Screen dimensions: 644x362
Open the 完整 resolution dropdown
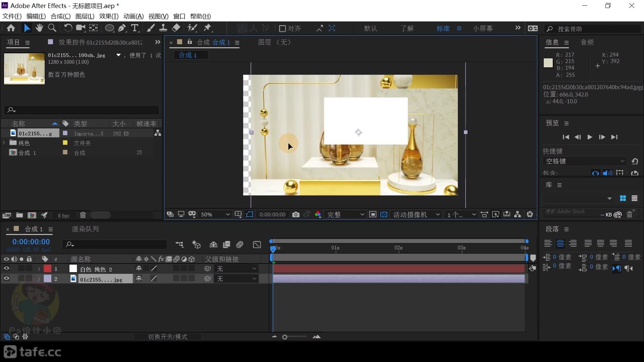coord(345,215)
